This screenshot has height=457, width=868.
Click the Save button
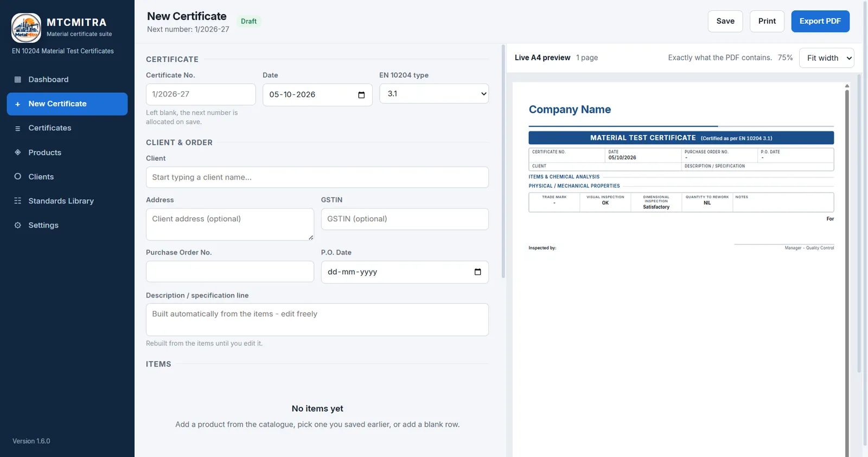tap(725, 21)
